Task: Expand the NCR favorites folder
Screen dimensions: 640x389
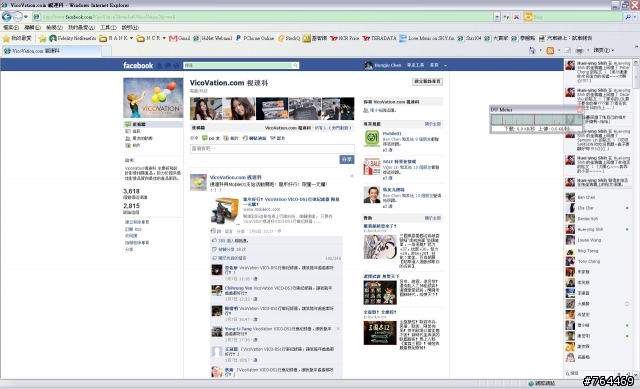Action: [151, 38]
